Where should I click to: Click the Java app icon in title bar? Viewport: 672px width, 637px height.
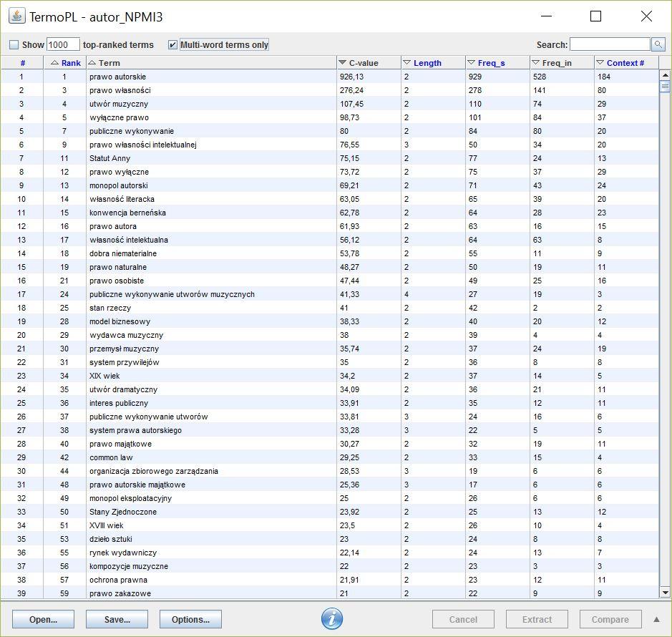[16, 16]
